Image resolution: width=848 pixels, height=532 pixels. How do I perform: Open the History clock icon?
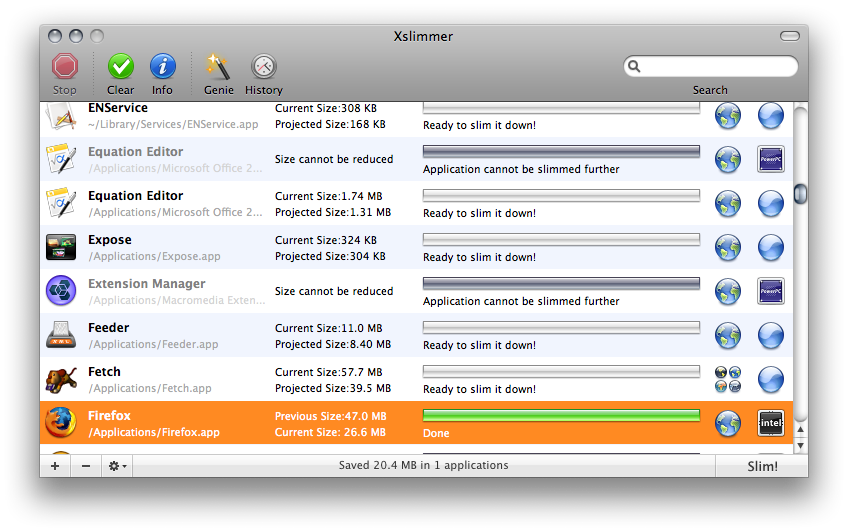click(264, 67)
